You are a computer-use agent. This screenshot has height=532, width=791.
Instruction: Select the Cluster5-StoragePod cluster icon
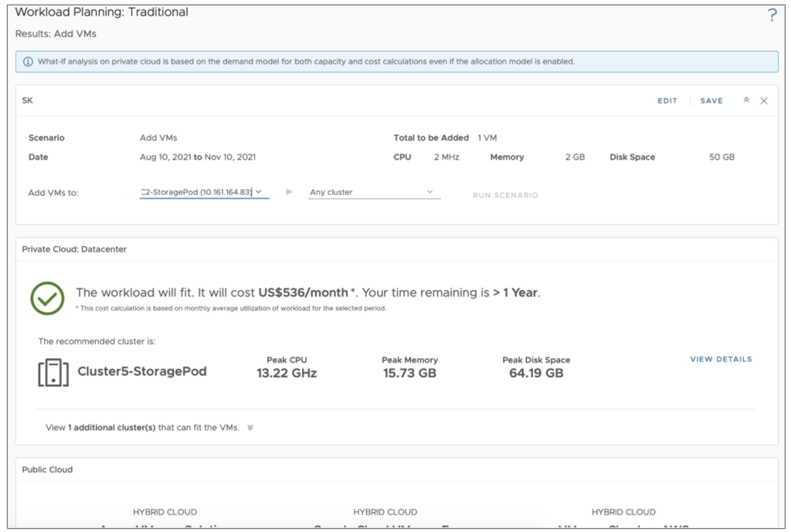(x=53, y=372)
